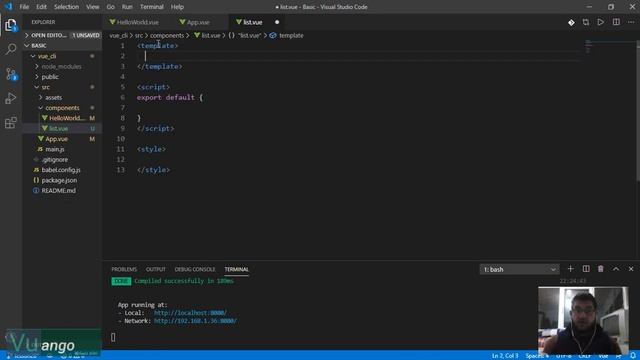Open HelloWorld.vue in the file tree

point(62,118)
